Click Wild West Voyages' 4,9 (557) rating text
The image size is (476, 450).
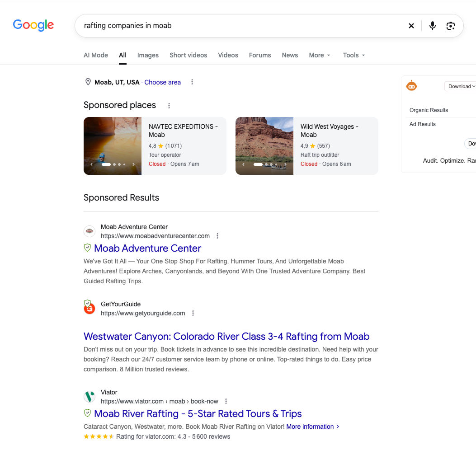[x=315, y=146]
